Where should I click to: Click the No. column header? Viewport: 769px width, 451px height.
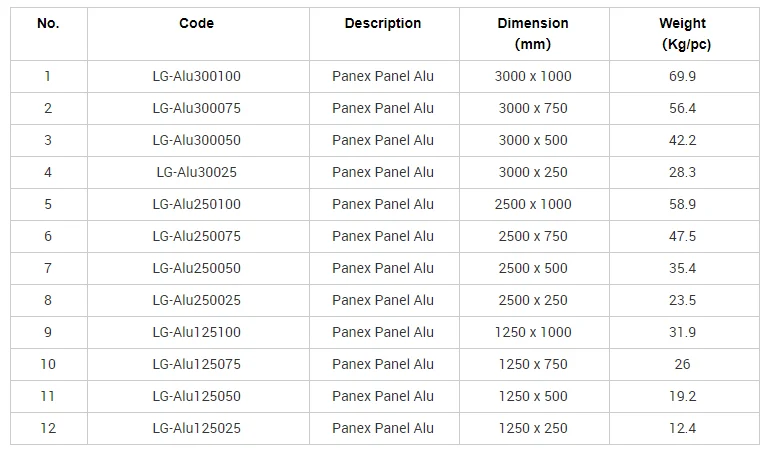48,23
